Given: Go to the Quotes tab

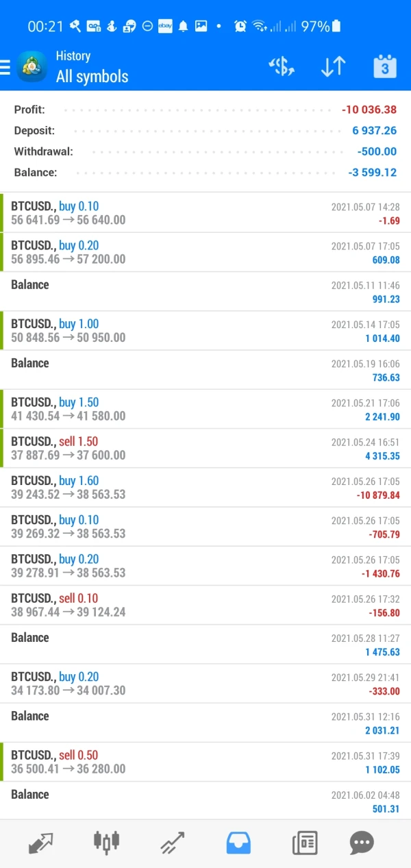Looking at the screenshot, I should (x=41, y=842).
